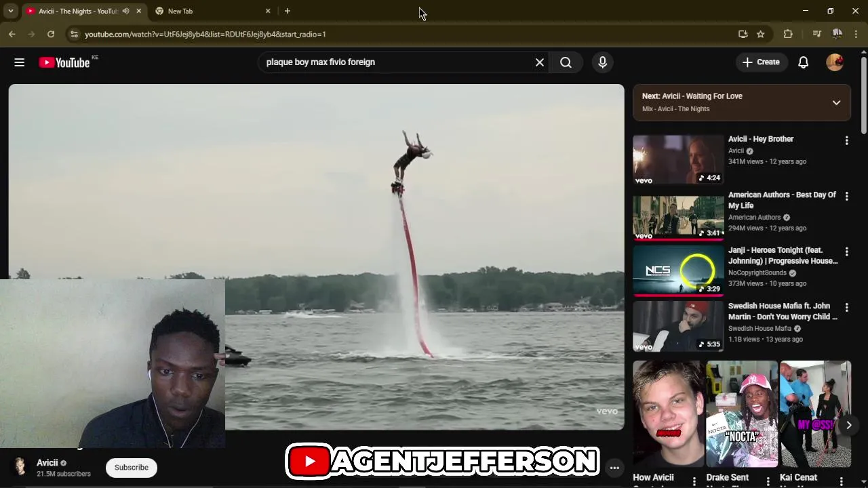Click the '21.5M subscribers' text

click(x=64, y=474)
